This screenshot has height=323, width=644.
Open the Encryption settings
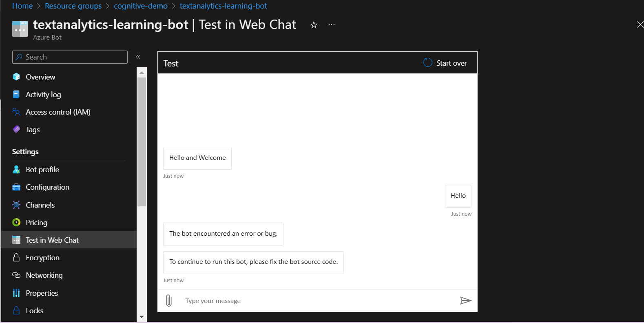69,257
